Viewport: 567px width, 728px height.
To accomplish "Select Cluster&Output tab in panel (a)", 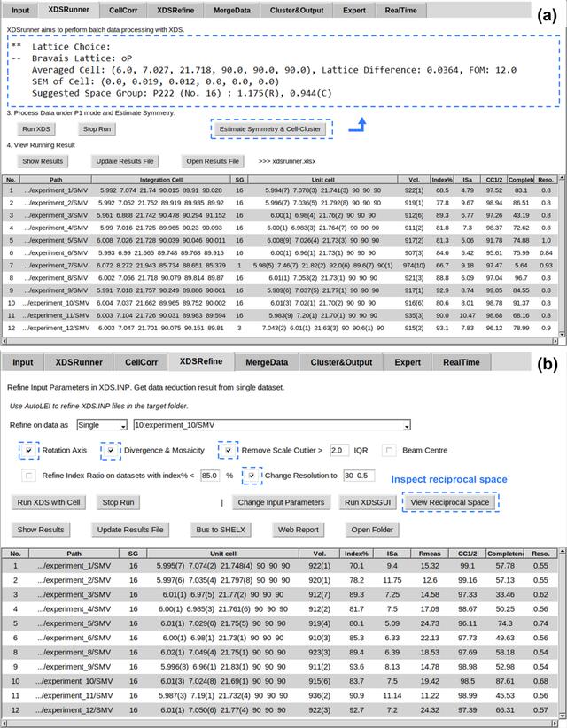I will point(297,11).
